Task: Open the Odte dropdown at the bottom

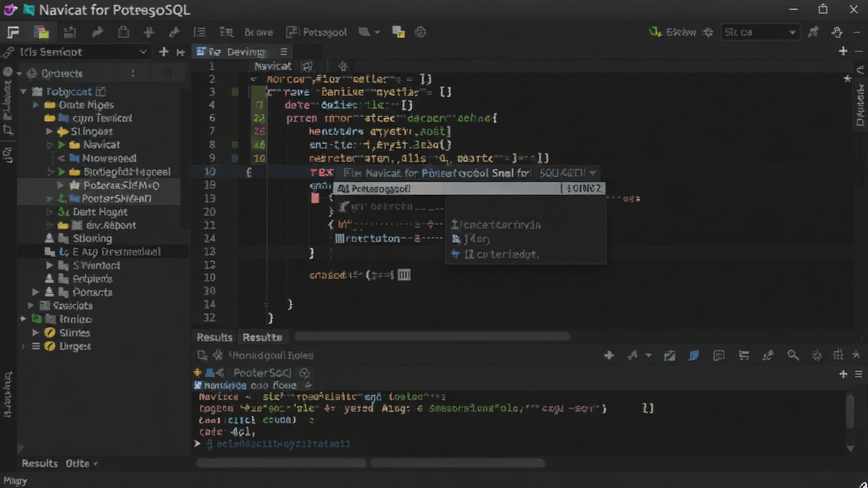Action: coord(81,463)
